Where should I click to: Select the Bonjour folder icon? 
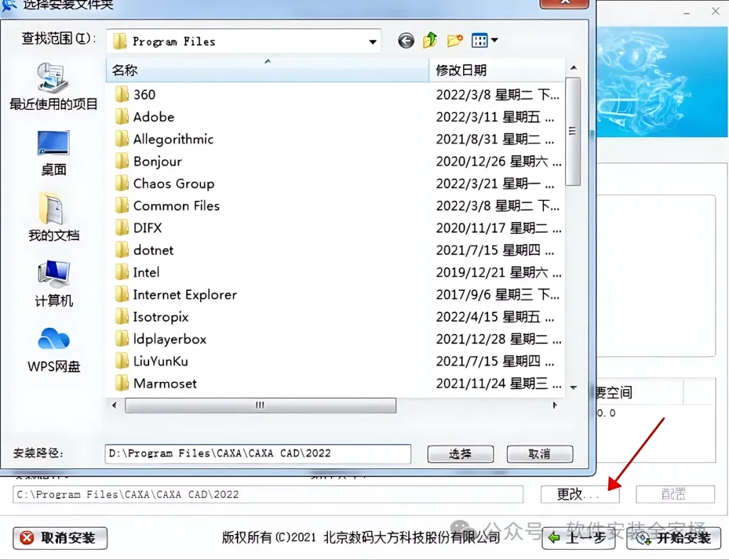(122, 161)
